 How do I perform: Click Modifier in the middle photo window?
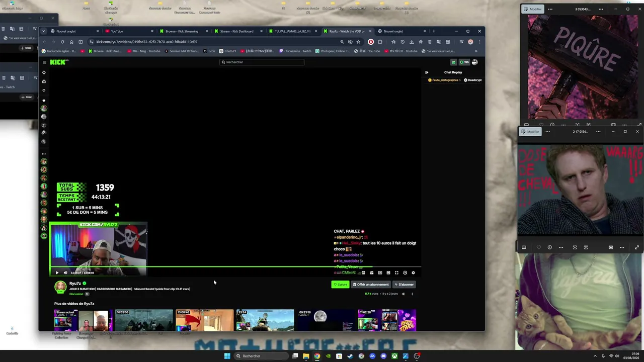(x=530, y=132)
